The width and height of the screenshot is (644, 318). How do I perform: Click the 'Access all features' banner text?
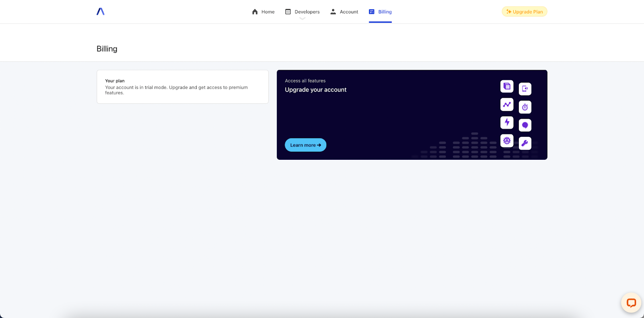(305, 81)
